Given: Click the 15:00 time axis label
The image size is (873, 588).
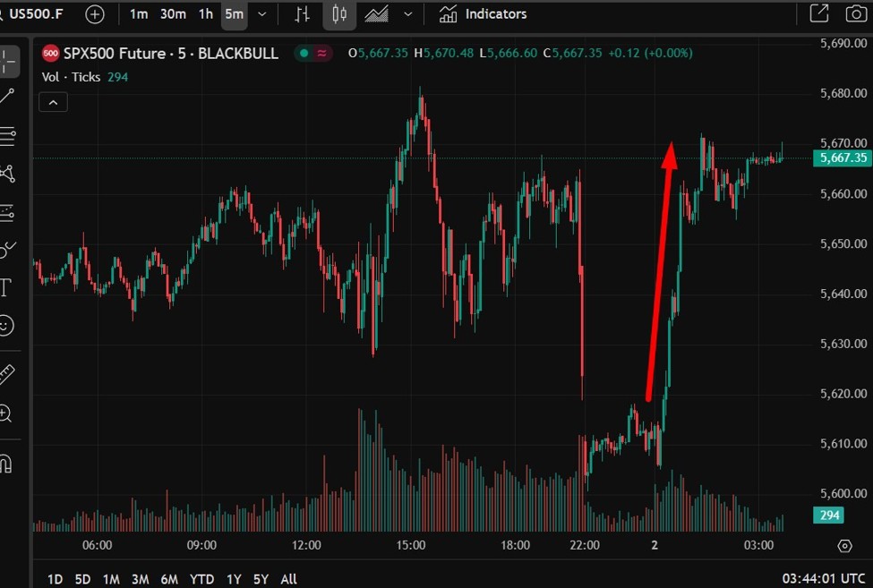Looking at the screenshot, I should tap(410, 545).
